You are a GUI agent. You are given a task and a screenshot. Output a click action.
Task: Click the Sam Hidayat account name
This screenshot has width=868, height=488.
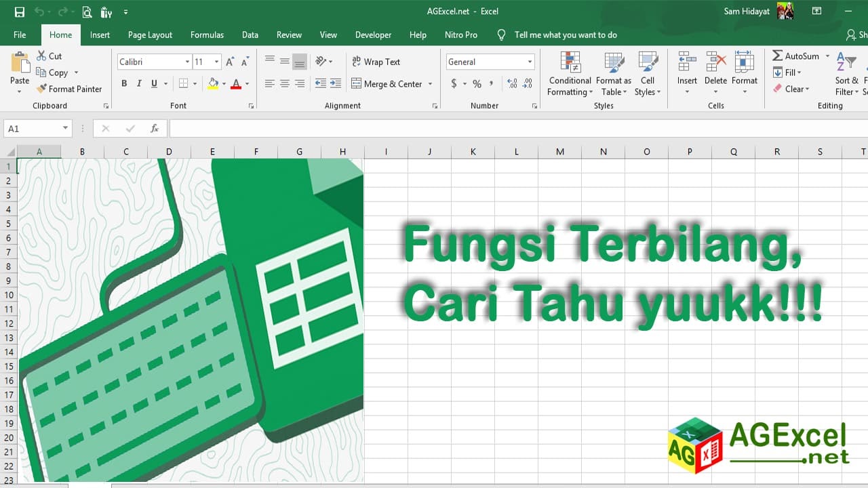coord(747,12)
